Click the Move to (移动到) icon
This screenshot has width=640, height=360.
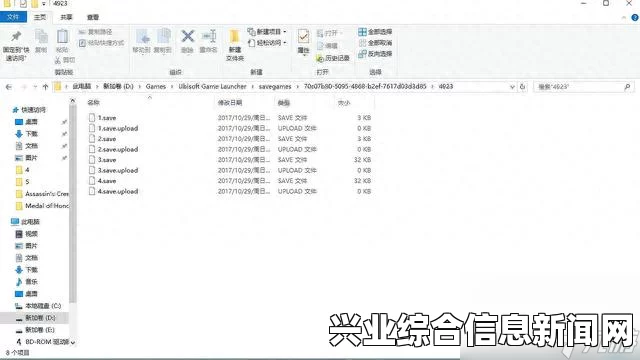142,37
